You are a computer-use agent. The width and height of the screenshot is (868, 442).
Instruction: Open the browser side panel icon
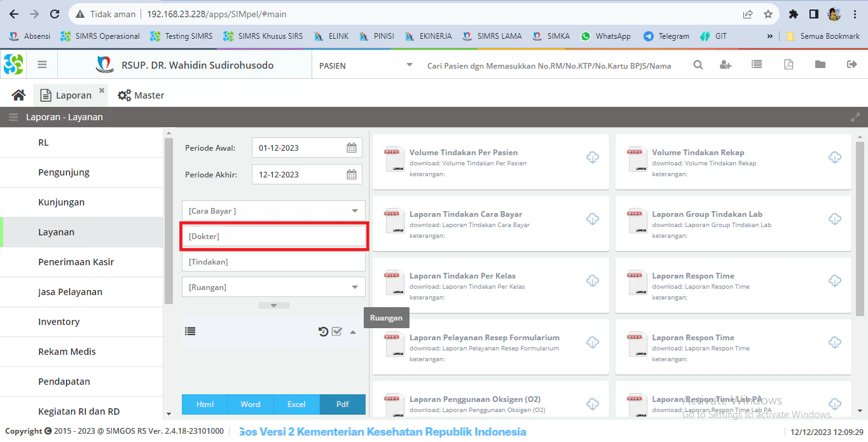coord(813,14)
